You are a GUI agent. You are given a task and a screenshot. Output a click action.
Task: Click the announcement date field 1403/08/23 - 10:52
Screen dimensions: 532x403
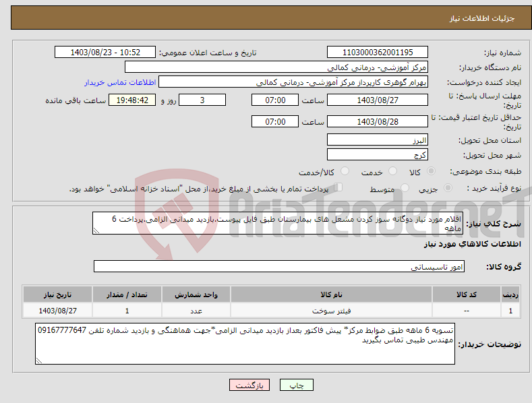(x=105, y=53)
